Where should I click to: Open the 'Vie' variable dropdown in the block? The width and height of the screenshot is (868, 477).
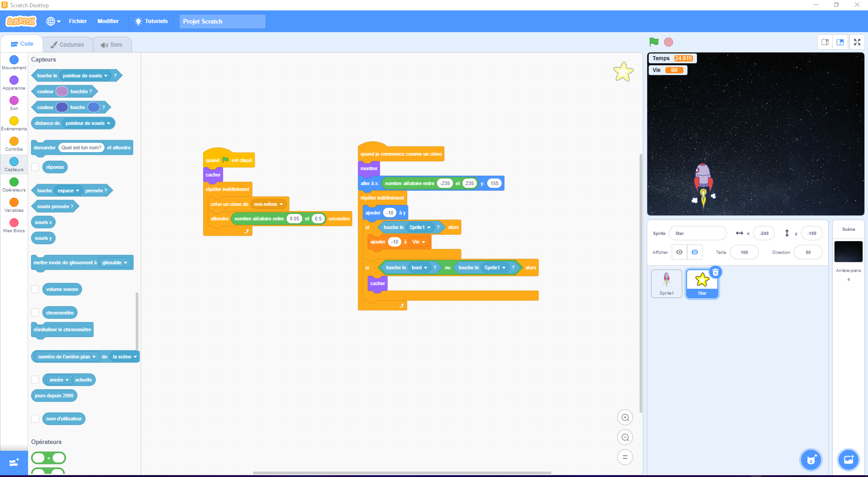423,242
